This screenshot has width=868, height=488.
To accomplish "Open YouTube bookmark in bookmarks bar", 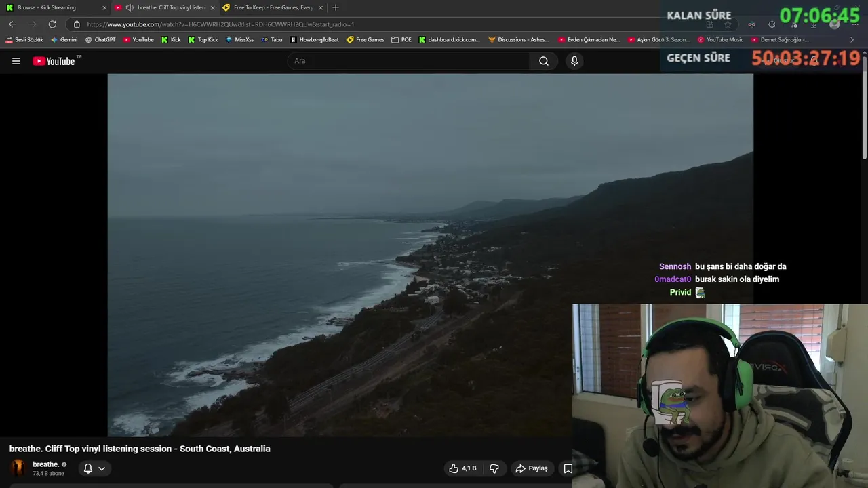I will point(138,40).
